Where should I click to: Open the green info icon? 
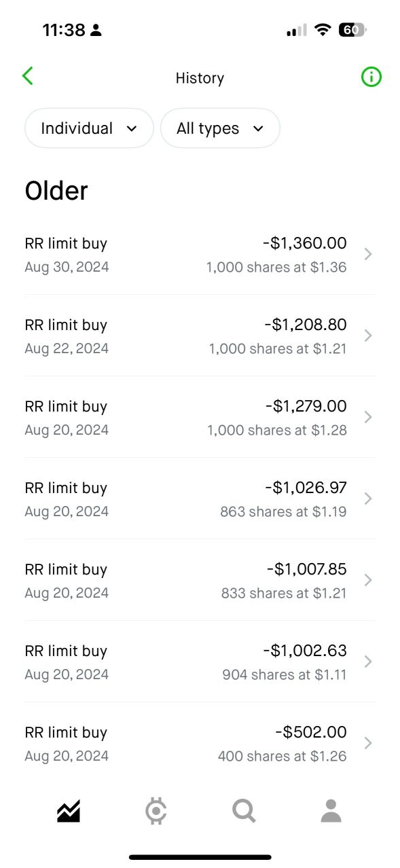(371, 77)
